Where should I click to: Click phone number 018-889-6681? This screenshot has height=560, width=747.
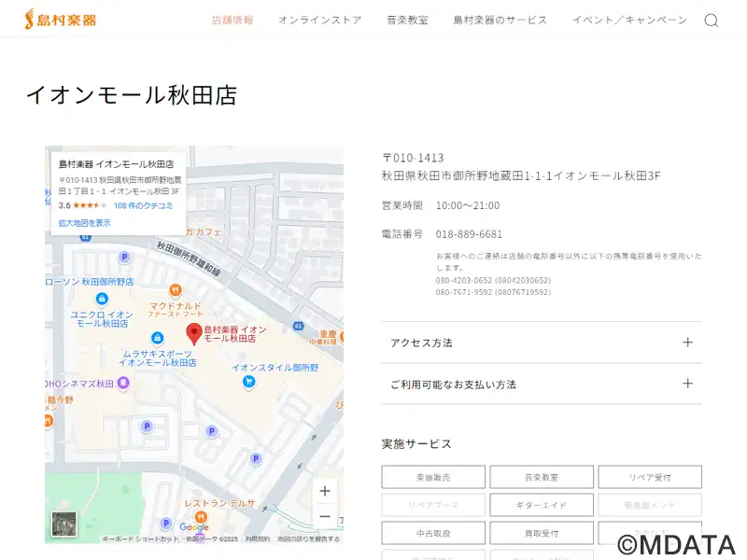469,234
